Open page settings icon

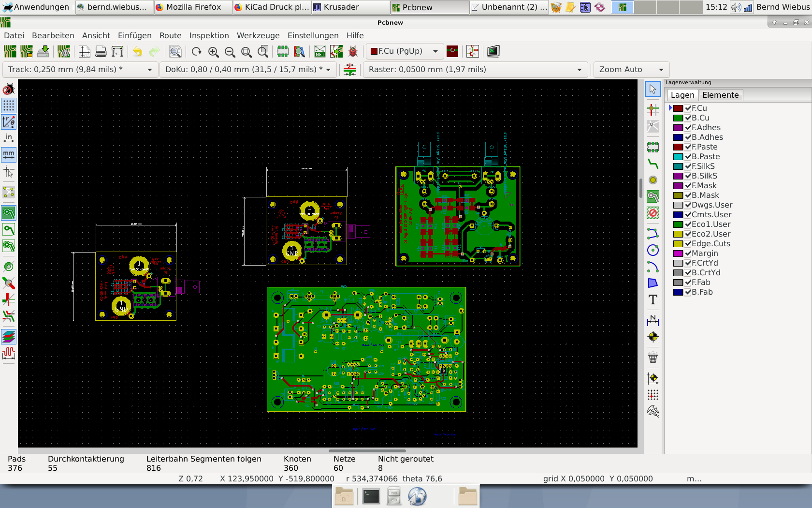85,51
